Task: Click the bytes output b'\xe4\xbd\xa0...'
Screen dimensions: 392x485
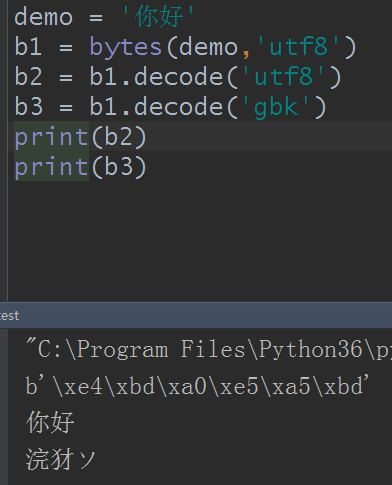Action: tap(197, 386)
